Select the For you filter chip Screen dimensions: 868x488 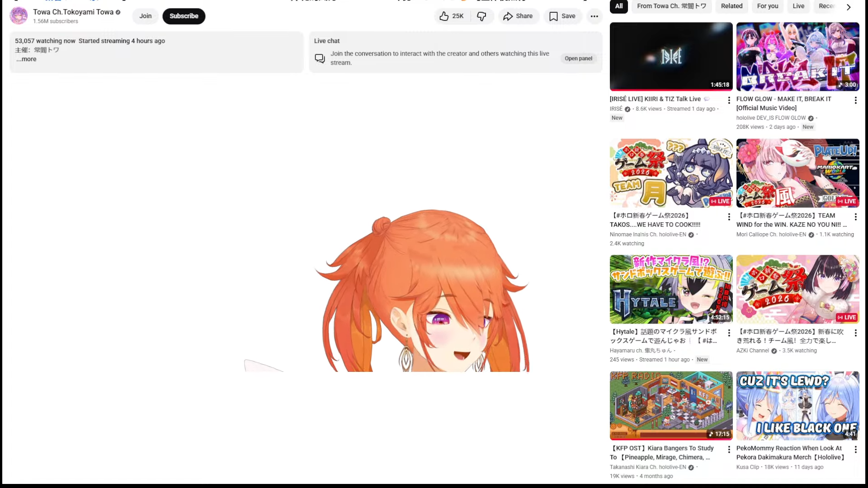[x=767, y=6]
